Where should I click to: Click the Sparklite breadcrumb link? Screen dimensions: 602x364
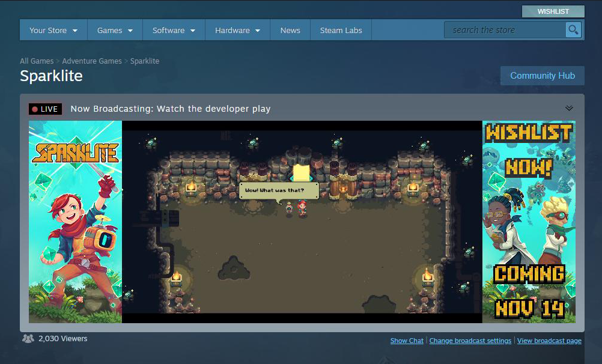pyautogui.click(x=145, y=61)
